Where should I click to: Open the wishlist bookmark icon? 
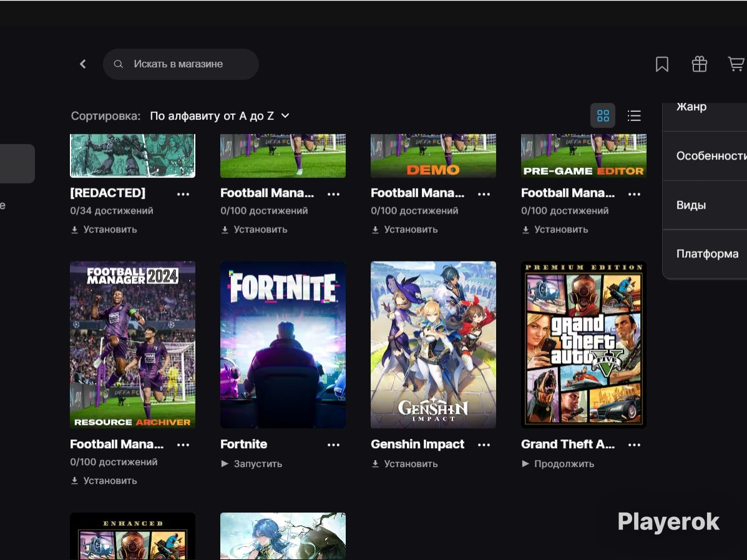tap(662, 64)
